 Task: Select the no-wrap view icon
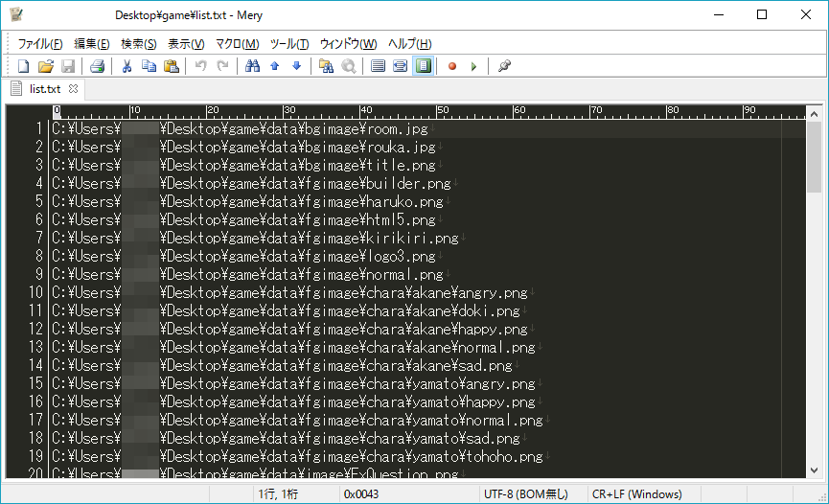point(378,66)
